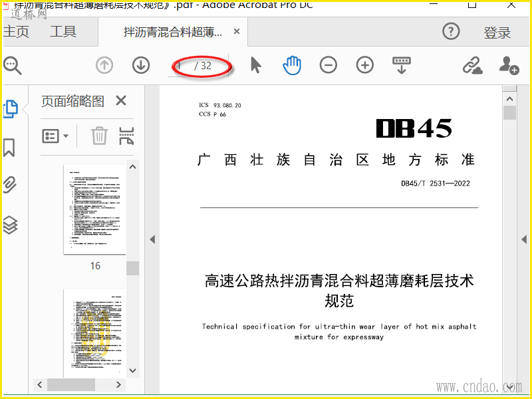Open page thumbnails sidebar icon
Image resolution: width=532 pixels, height=399 pixels.
click(x=11, y=109)
